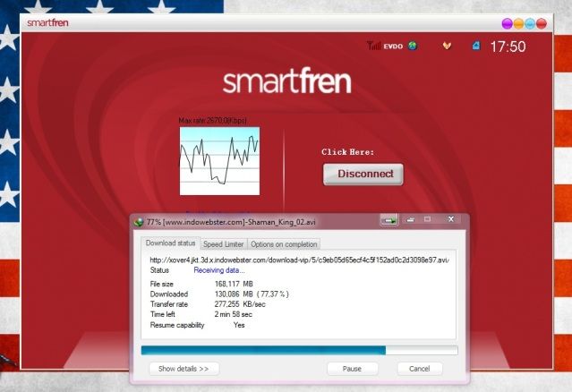Click the orange heart-shaped icon

[x=447, y=46]
